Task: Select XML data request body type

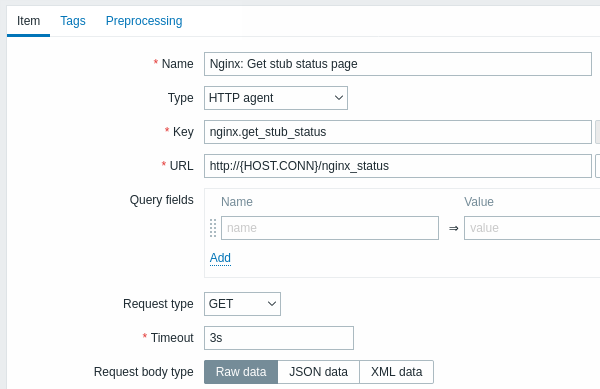Action: (x=396, y=372)
